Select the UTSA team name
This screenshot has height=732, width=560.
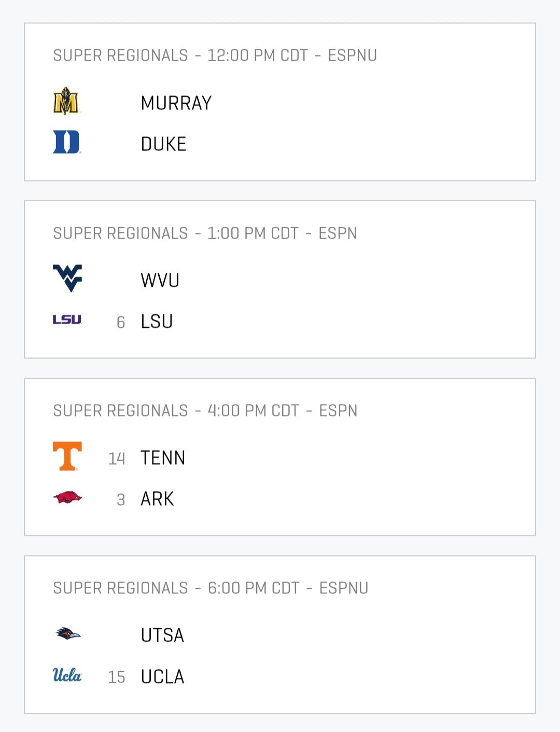pyautogui.click(x=163, y=636)
